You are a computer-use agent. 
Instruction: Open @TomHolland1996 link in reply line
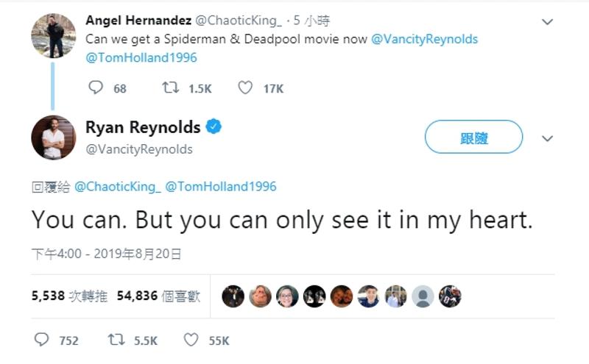point(221,187)
